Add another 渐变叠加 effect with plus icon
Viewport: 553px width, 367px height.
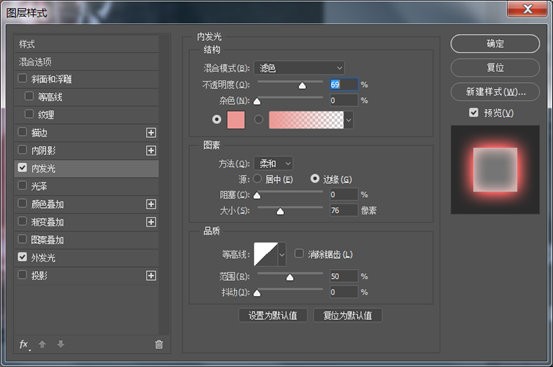(x=151, y=222)
